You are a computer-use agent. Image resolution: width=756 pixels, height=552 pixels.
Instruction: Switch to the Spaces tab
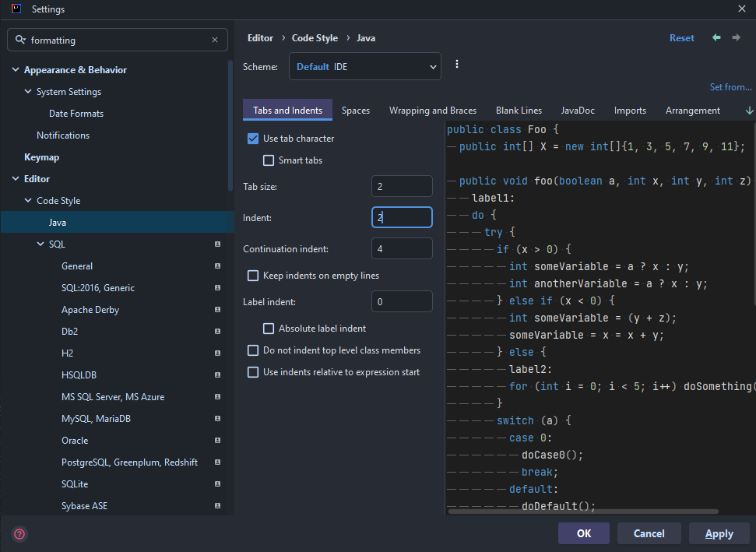356,110
